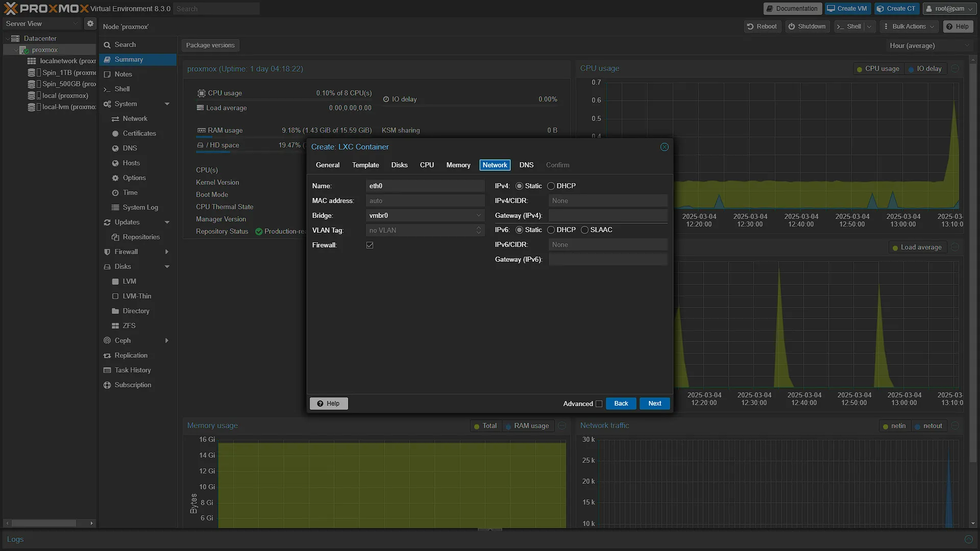Click the LVM-Thin outline icon
The image size is (980, 551).
115,296
